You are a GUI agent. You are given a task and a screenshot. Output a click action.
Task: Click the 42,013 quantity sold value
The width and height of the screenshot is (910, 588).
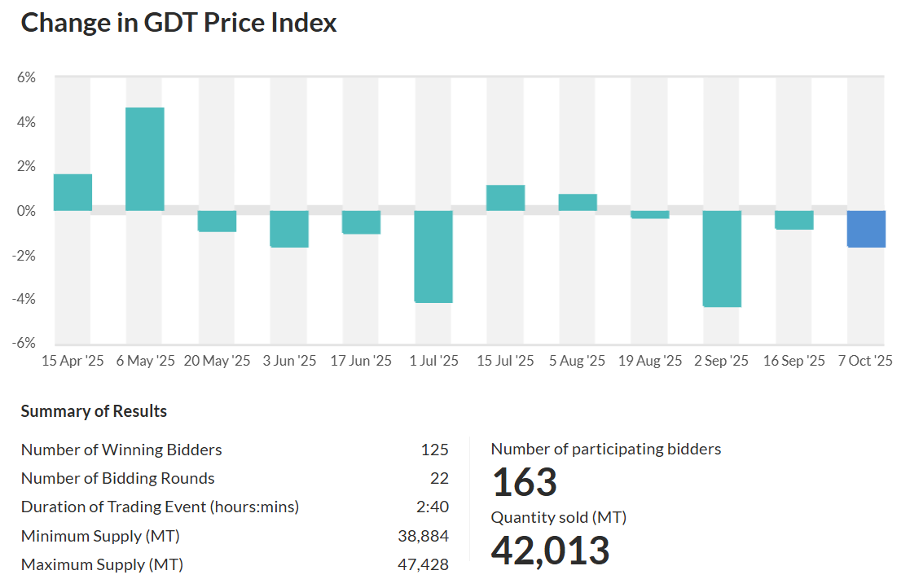point(550,551)
